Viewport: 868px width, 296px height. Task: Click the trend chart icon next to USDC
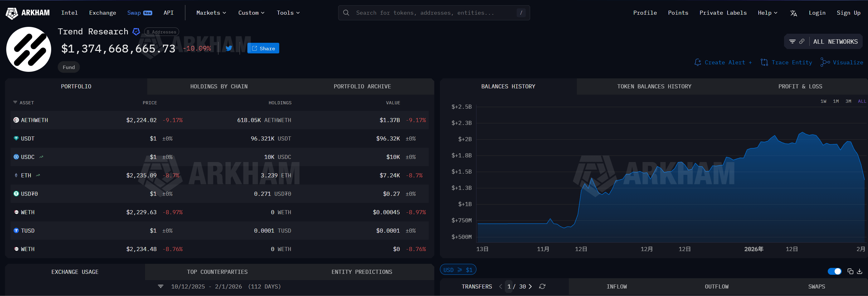point(41,157)
